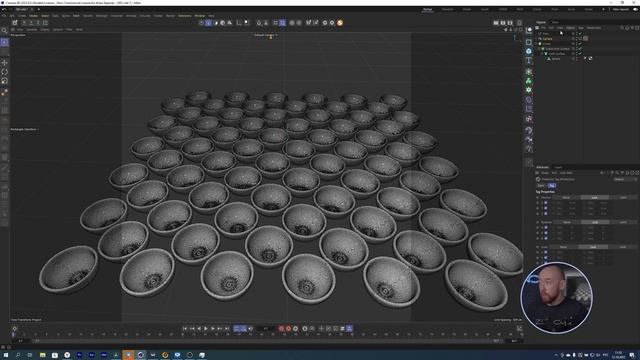The image size is (640, 360).
Task: Open File Explorer from the taskbar
Action: 42,355
